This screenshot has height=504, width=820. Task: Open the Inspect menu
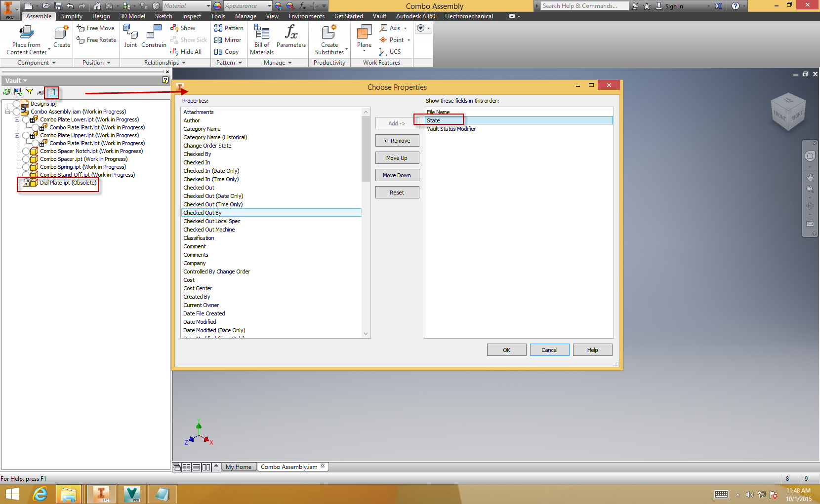pyautogui.click(x=191, y=16)
